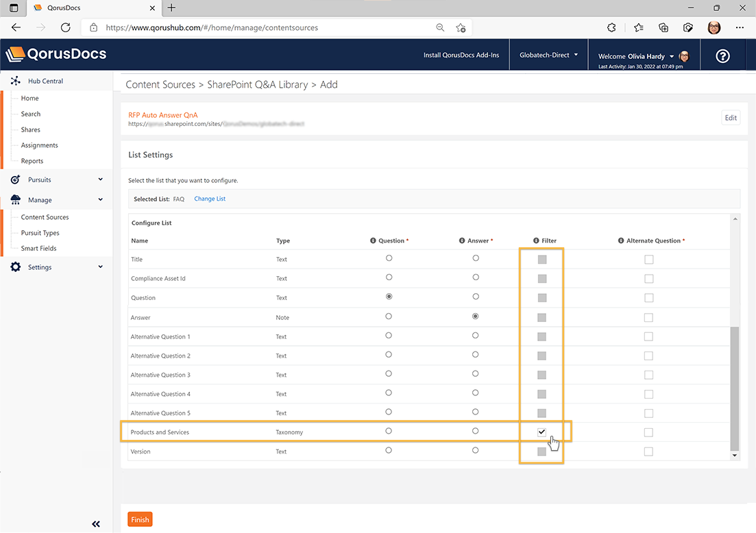The height and width of the screenshot is (533, 756).
Task: Click scrollbar up arrow in Configure List
Action: tap(735, 219)
